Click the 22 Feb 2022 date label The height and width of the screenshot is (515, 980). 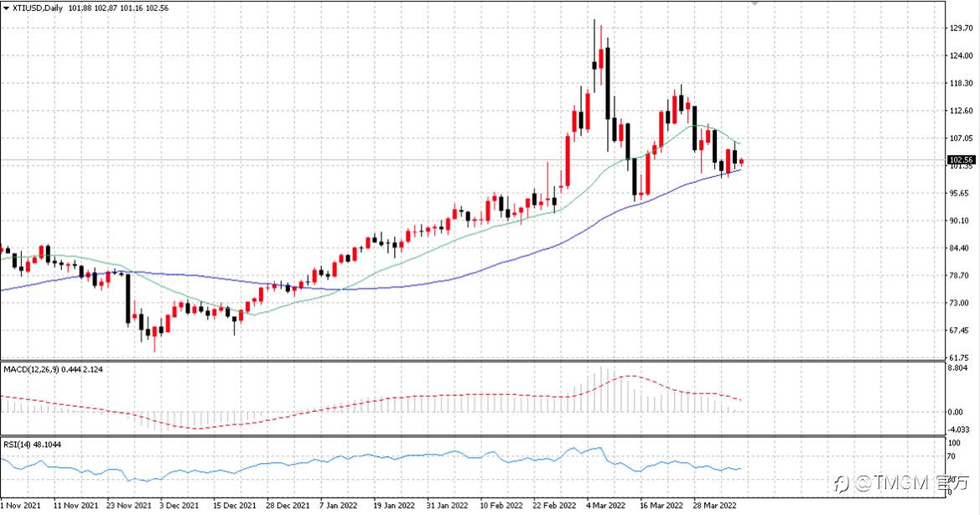(x=554, y=505)
